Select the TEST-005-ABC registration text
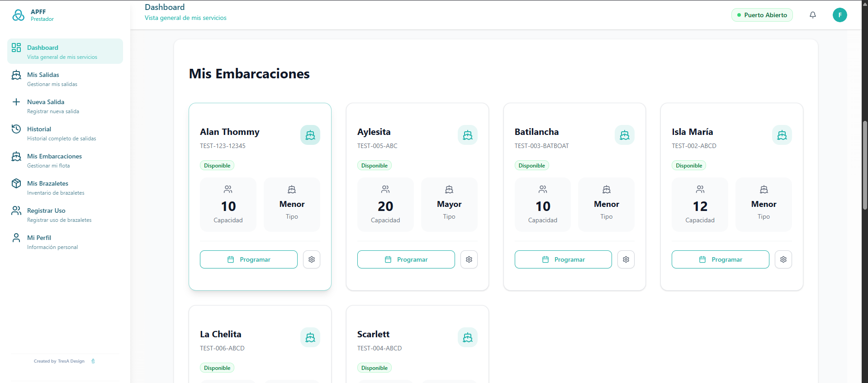The width and height of the screenshot is (868, 383). point(377,146)
